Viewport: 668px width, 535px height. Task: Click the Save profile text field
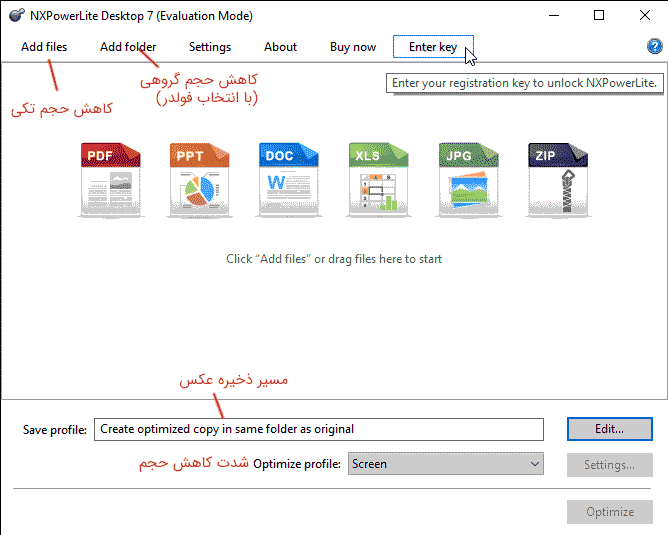coord(319,429)
